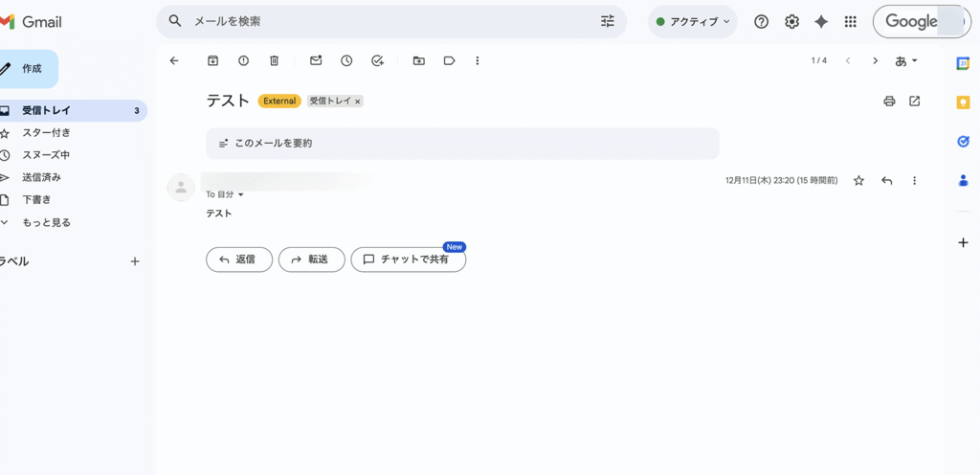Click the チャットで共有 button
980x475 pixels.
[408, 260]
